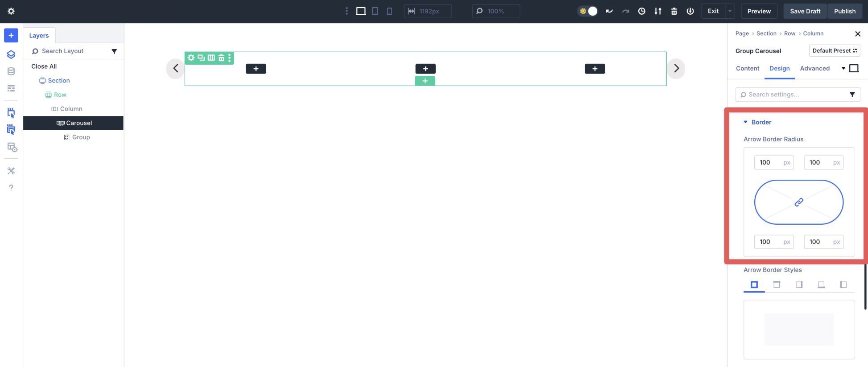Screen dimensions: 868x367
Task: Open the help question mark icon
Action: pos(11,188)
